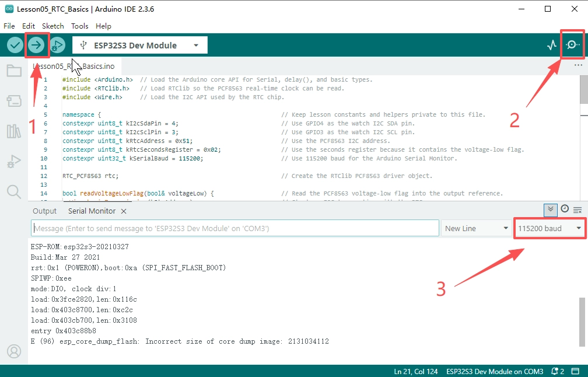Click the line including <Wire.h>

tap(173, 97)
